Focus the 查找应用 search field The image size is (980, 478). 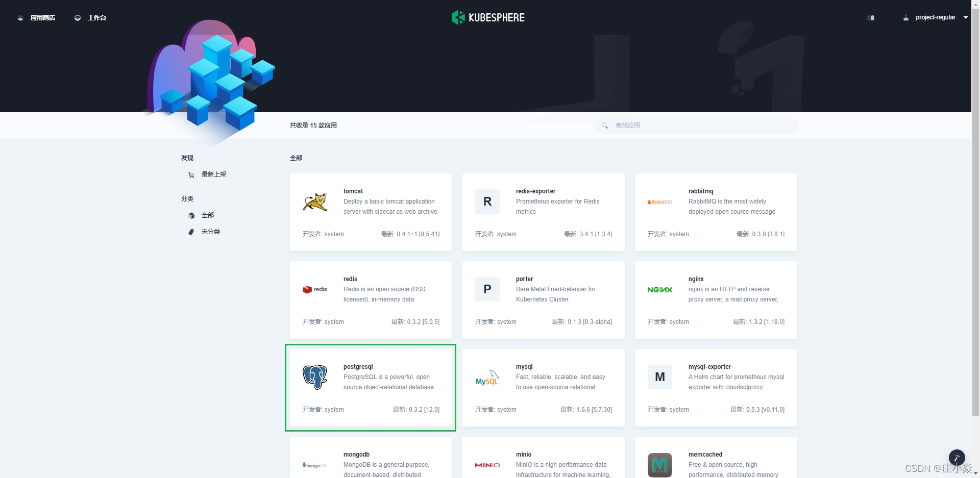697,125
